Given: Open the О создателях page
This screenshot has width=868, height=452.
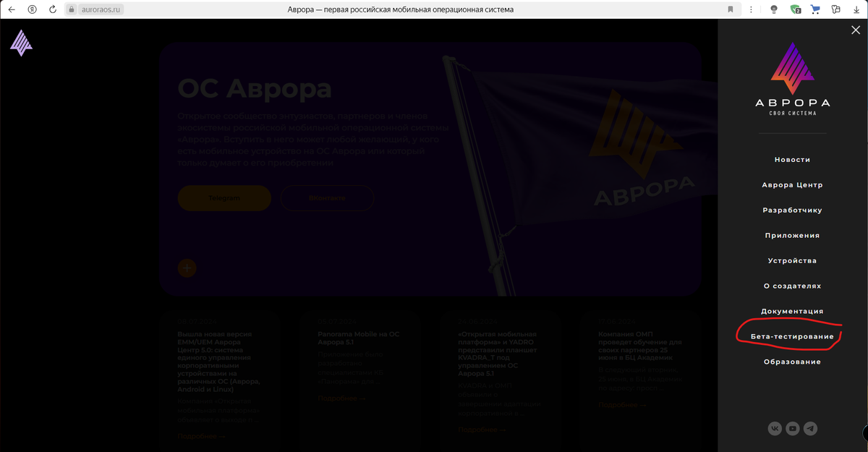Looking at the screenshot, I should pyautogui.click(x=793, y=286).
